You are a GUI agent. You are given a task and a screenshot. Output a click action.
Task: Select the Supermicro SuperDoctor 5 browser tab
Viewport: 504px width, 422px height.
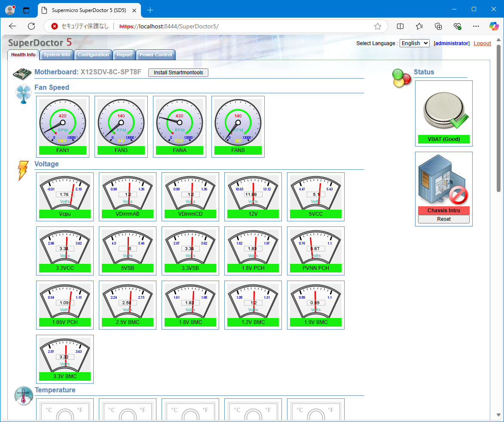click(89, 10)
